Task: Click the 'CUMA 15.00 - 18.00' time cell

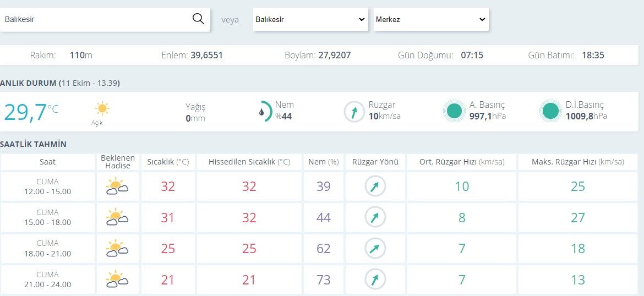Action: (48, 217)
